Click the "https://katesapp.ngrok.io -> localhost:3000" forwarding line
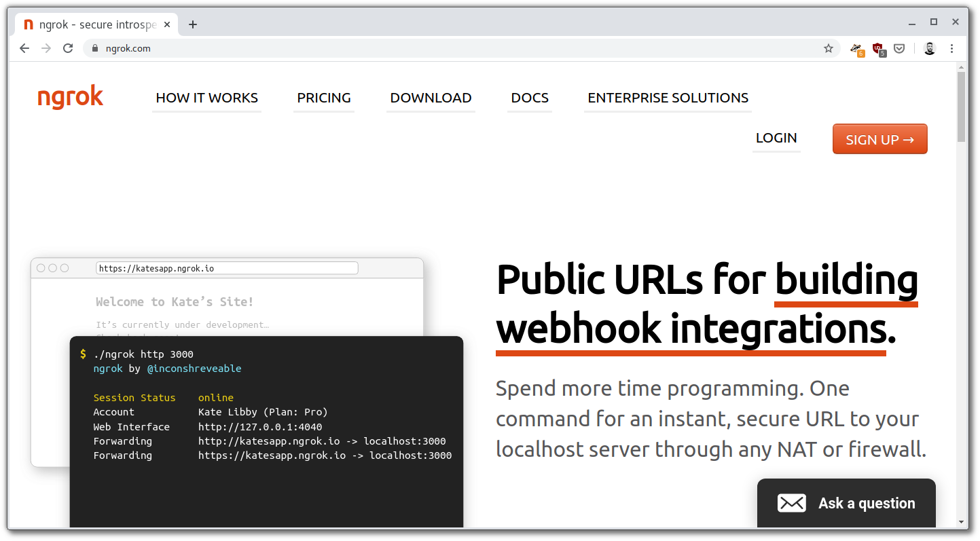The height and width of the screenshot is (541, 980). pyautogui.click(x=325, y=455)
